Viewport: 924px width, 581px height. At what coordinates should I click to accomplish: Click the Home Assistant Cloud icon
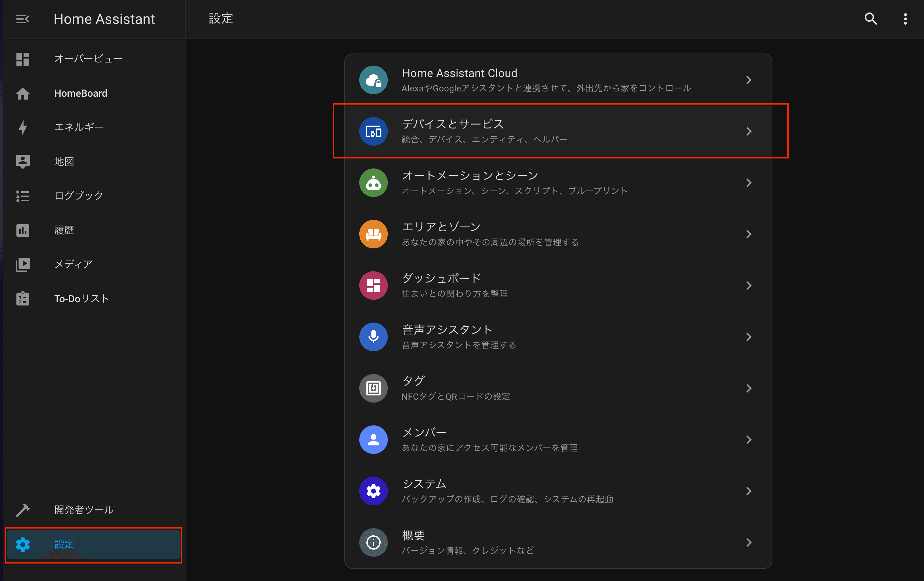point(373,80)
